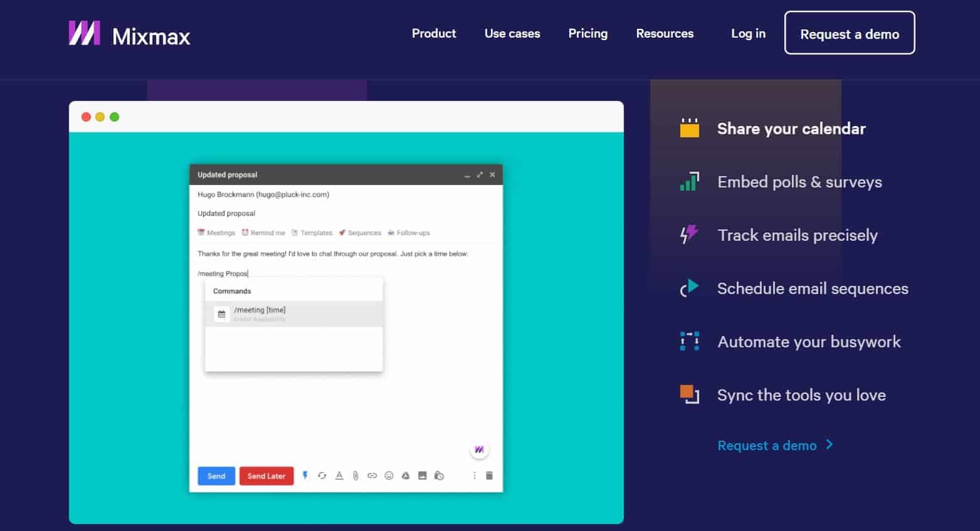Click the /meeting Propos text line
Image resolution: width=980 pixels, height=531 pixels.
223,273
